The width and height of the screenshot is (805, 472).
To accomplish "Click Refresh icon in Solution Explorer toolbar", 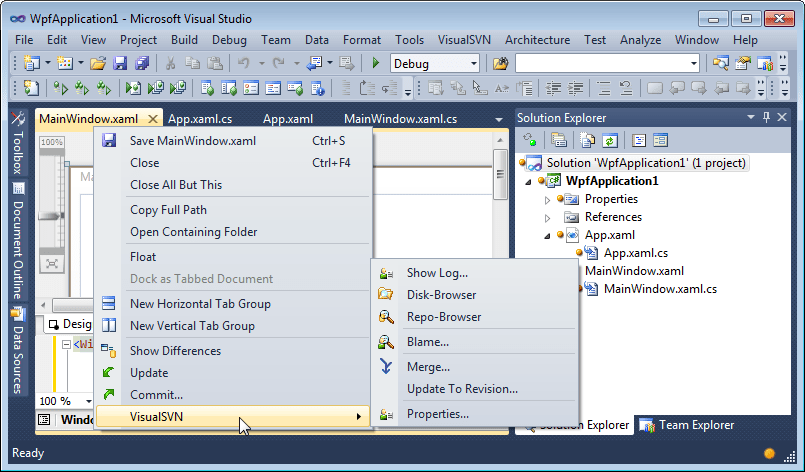I will coord(609,140).
